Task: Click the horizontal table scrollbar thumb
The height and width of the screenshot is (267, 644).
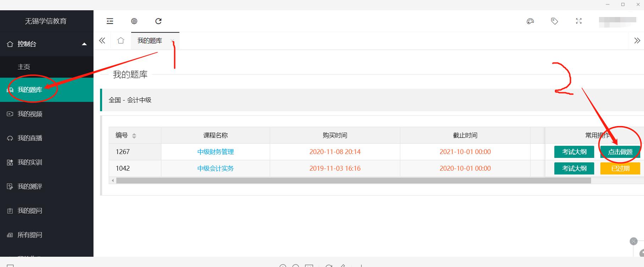Action: [354, 181]
